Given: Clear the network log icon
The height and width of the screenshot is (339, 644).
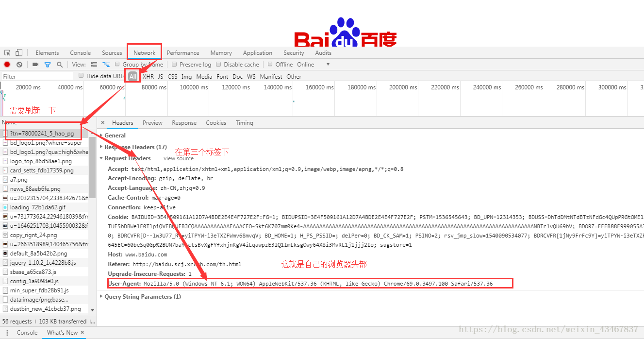Looking at the screenshot, I should pos(19,64).
